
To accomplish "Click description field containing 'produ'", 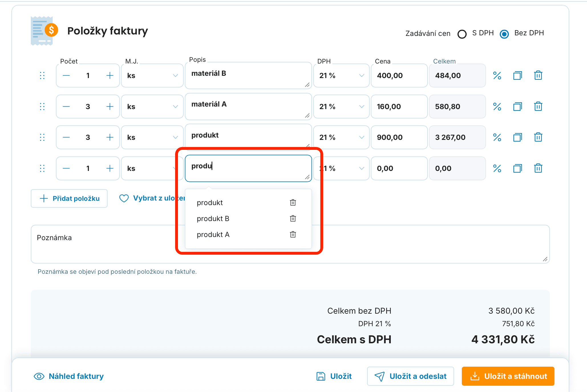I will [248, 168].
